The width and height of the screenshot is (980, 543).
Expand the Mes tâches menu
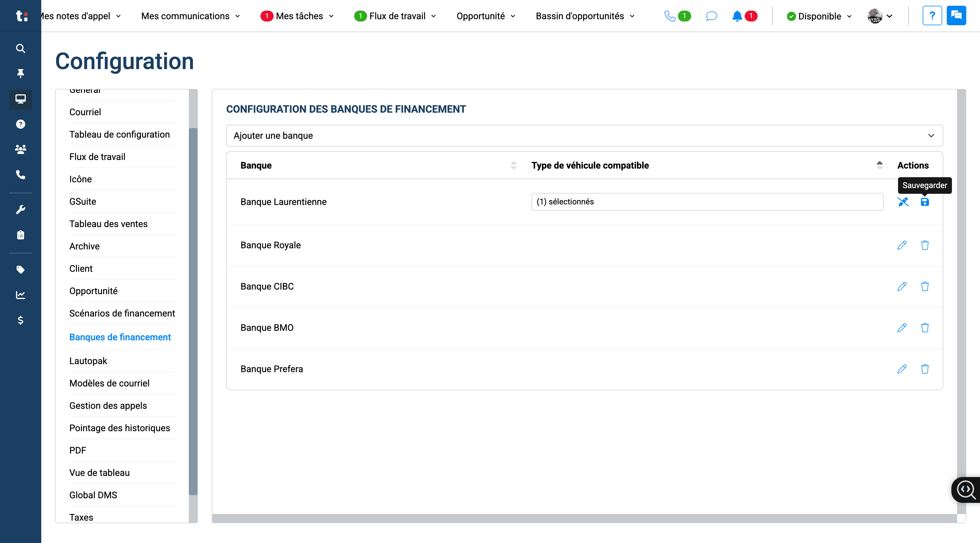297,16
